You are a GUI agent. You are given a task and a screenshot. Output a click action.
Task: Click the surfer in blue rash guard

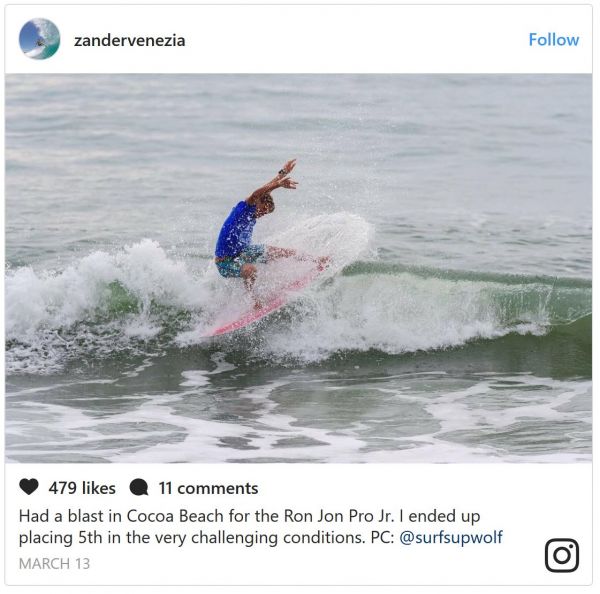[253, 230]
